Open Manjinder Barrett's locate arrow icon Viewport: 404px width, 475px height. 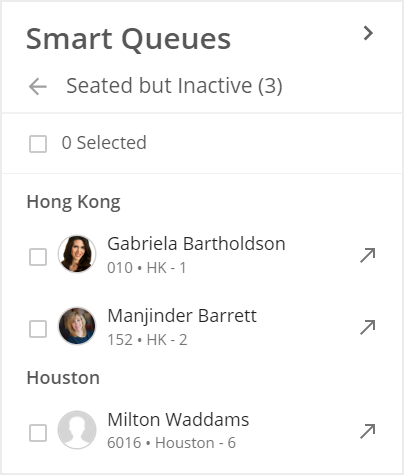click(x=368, y=327)
